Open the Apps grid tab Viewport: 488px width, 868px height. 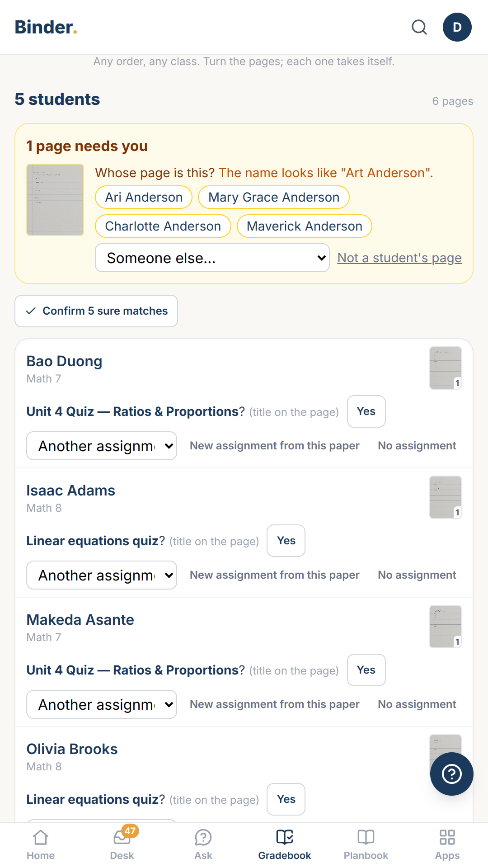[x=447, y=844]
